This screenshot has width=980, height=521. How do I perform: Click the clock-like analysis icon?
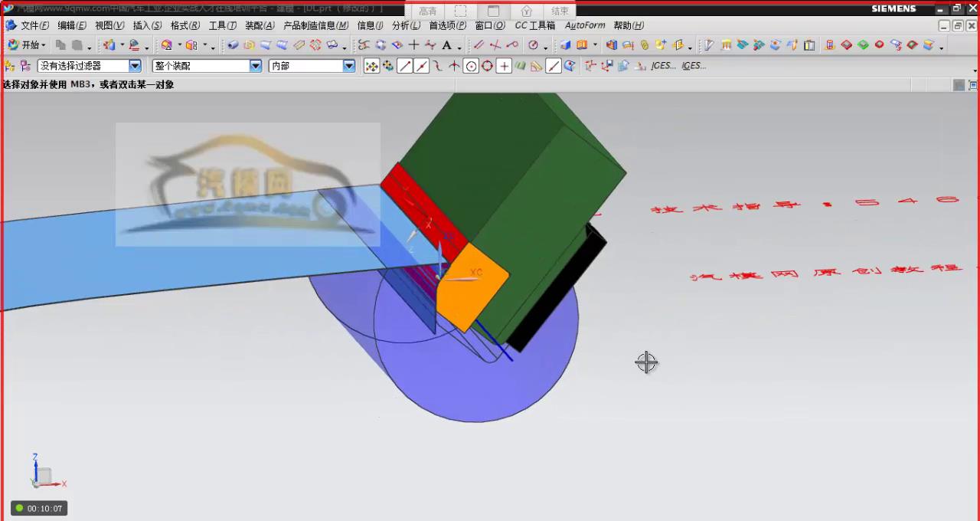coord(533,45)
